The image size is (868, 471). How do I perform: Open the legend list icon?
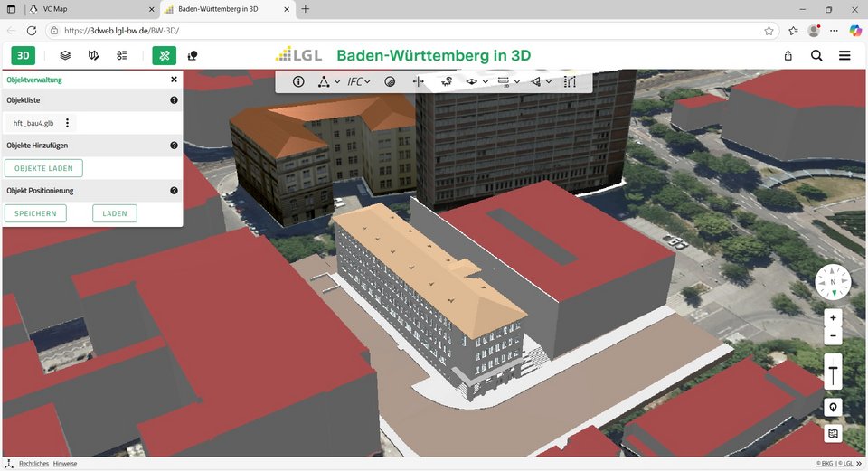(122, 55)
